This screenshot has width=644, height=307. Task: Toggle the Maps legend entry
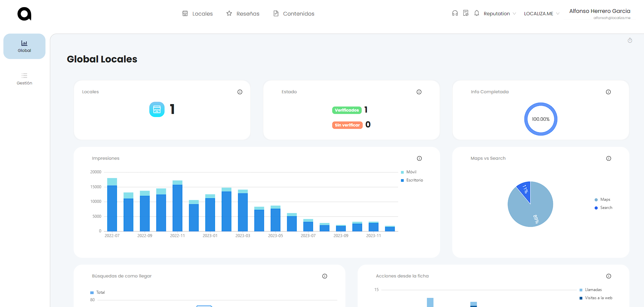click(x=602, y=199)
